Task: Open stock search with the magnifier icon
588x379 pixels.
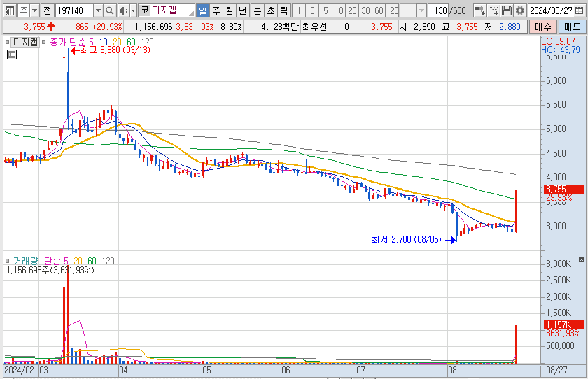Action: (109, 10)
